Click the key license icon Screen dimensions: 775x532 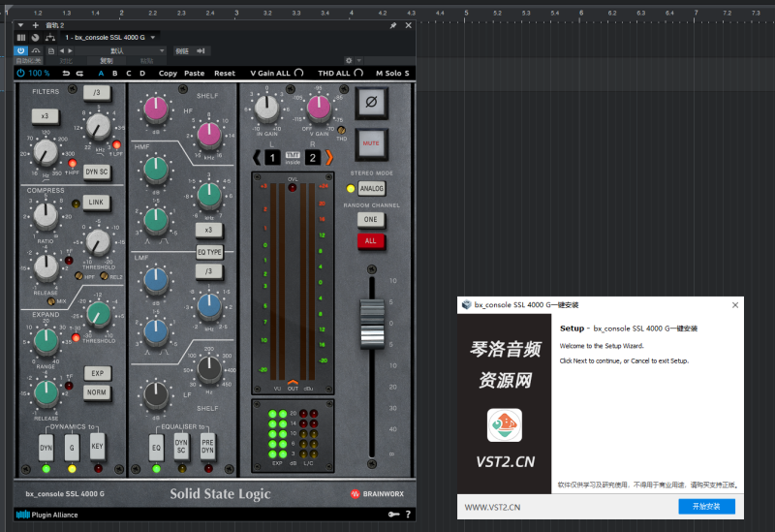(393, 515)
